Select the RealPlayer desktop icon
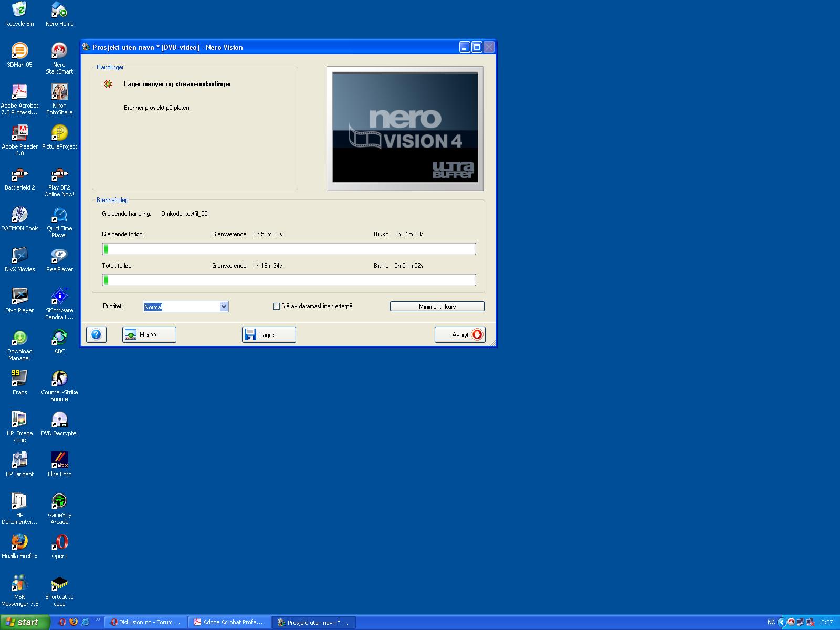 click(x=59, y=260)
